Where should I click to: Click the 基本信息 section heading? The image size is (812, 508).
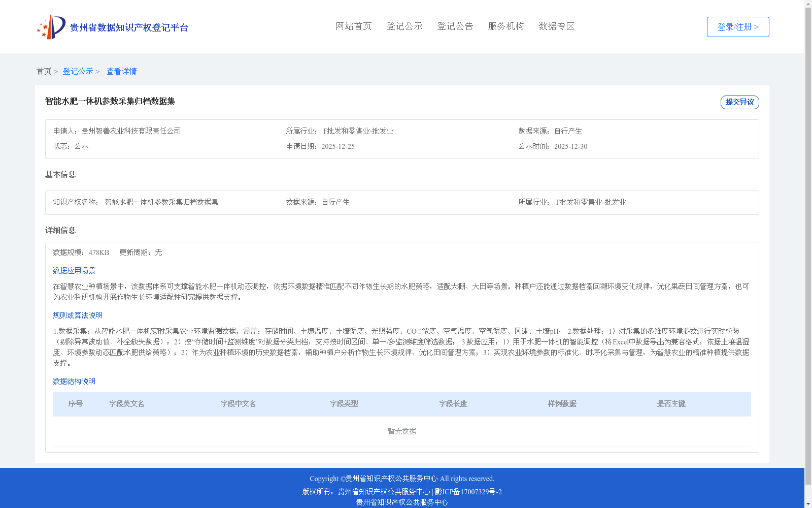pyautogui.click(x=60, y=174)
